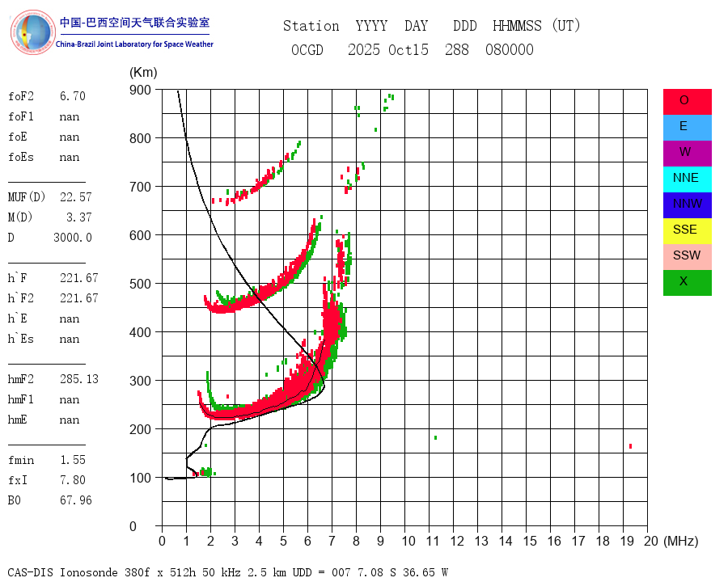The image size is (728, 582).
Task: Click the (Km) vertical axis unit label
Action: pos(143,73)
